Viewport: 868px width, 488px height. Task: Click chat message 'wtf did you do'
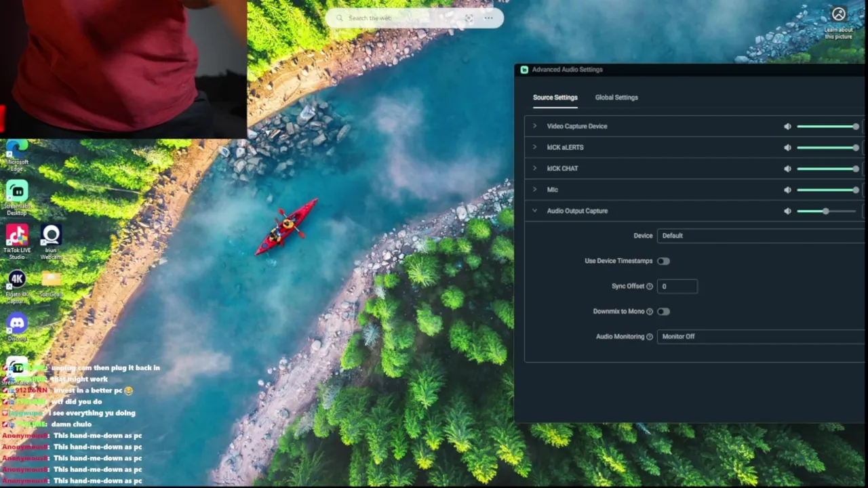pyautogui.click(x=77, y=401)
